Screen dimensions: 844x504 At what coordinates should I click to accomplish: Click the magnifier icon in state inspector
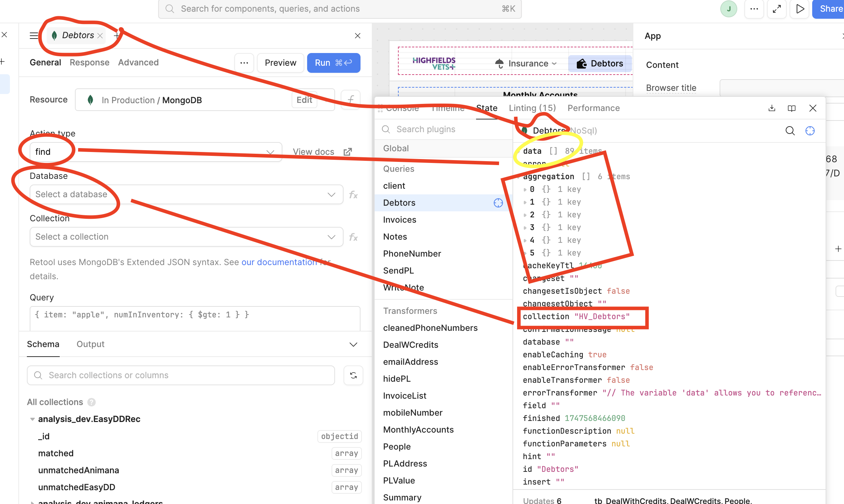coord(790,131)
